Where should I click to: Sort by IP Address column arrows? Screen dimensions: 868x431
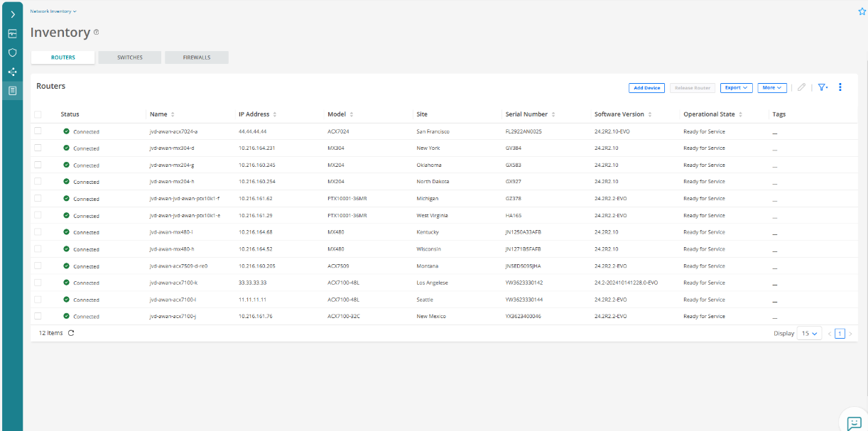275,114
